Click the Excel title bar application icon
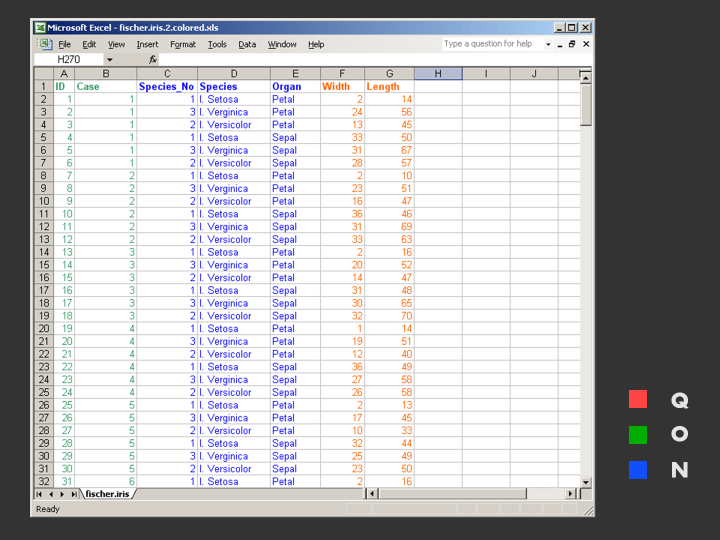 40,28
